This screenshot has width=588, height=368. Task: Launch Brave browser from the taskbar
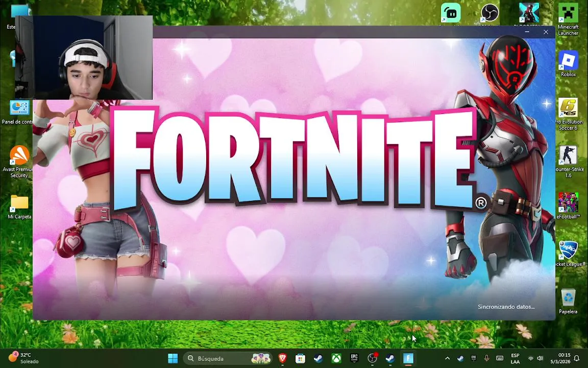[282, 358]
